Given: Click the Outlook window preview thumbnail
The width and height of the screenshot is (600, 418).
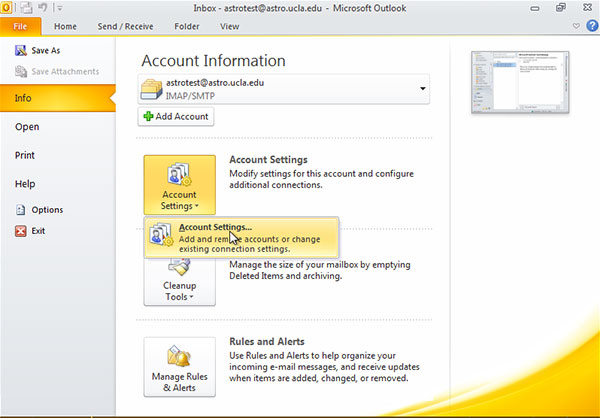Looking at the screenshot, I should pos(520,82).
